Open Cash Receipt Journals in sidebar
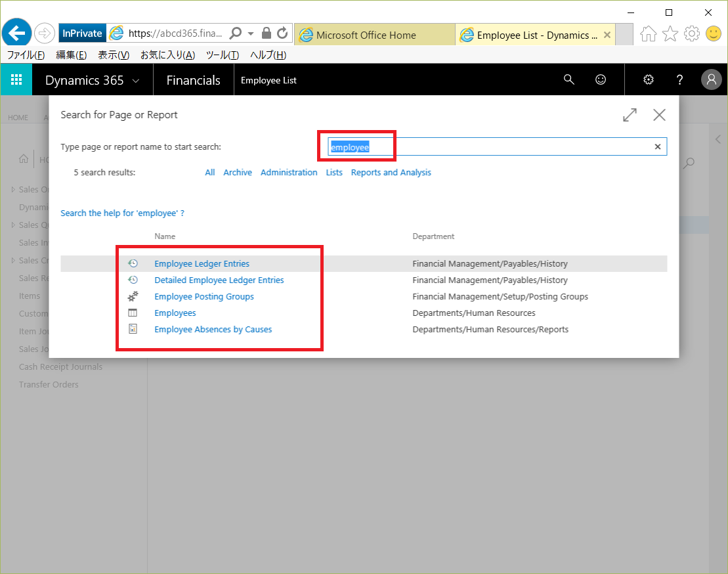This screenshot has width=728, height=574. pyautogui.click(x=60, y=367)
